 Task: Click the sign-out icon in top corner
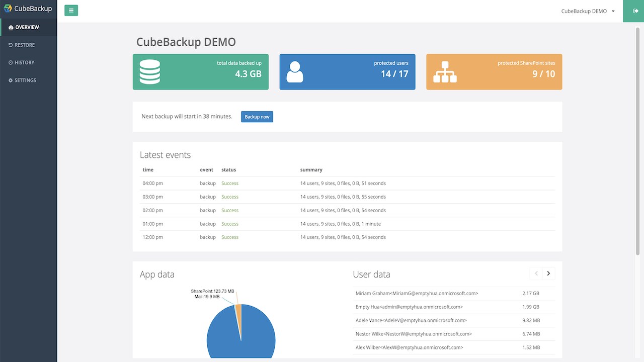[635, 11]
